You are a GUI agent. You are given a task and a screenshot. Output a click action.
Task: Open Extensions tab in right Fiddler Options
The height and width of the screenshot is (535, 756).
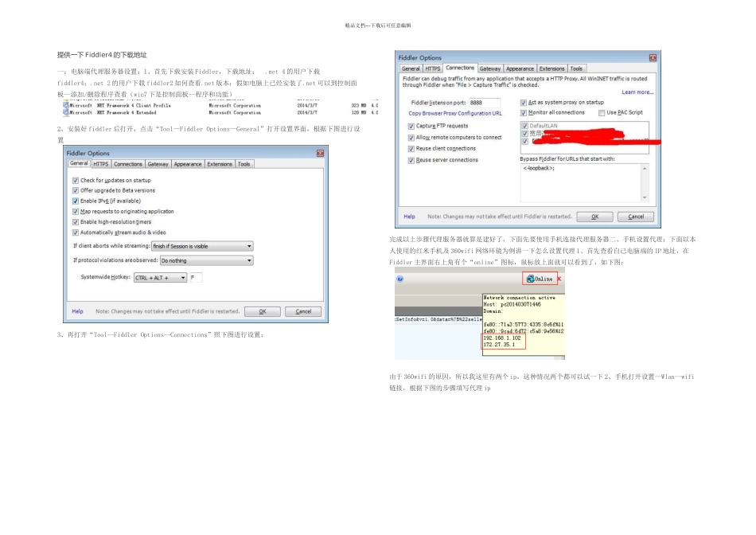click(x=551, y=69)
